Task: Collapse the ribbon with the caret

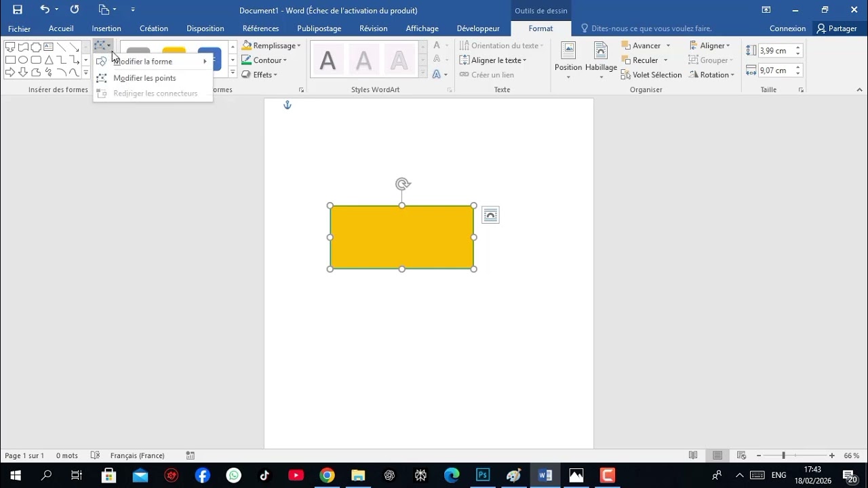Action: 860,89
